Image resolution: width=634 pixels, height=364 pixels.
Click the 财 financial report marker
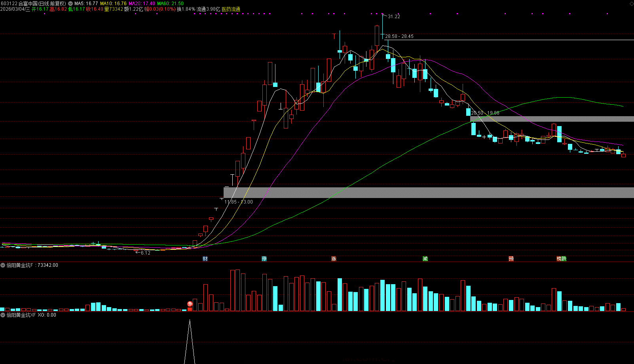pyautogui.click(x=205, y=259)
